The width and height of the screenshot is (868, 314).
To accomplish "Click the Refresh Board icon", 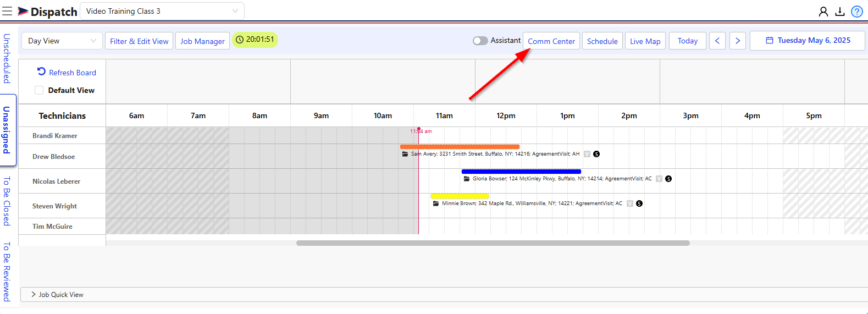I will [41, 71].
